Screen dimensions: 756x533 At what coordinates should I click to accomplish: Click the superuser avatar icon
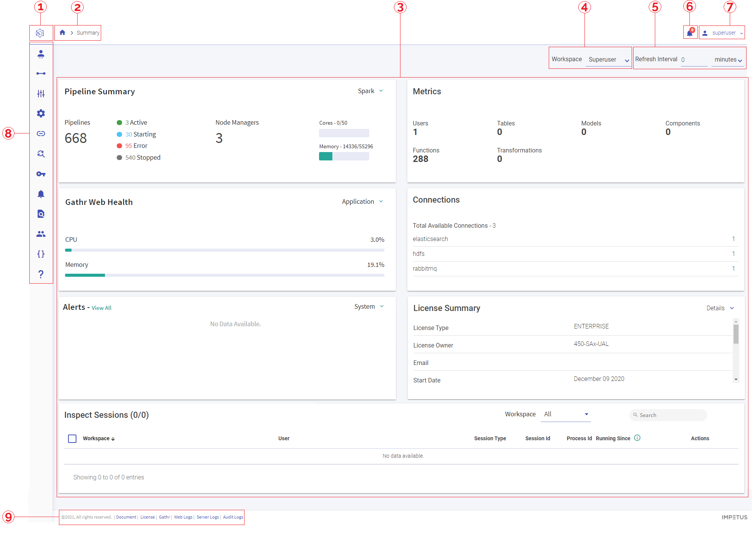click(x=705, y=33)
